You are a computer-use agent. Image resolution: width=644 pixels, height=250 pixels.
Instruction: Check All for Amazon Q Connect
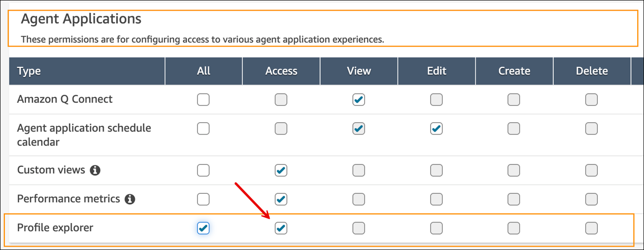203,100
